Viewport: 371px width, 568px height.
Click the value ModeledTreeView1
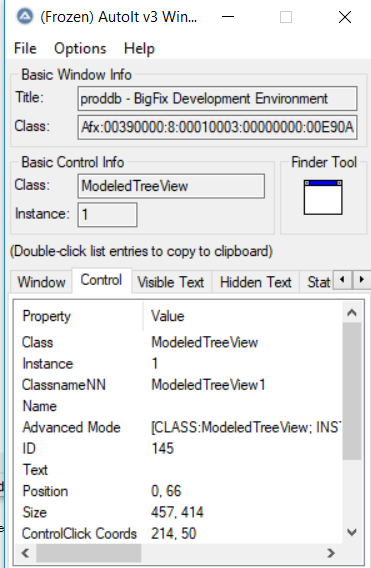(x=208, y=385)
